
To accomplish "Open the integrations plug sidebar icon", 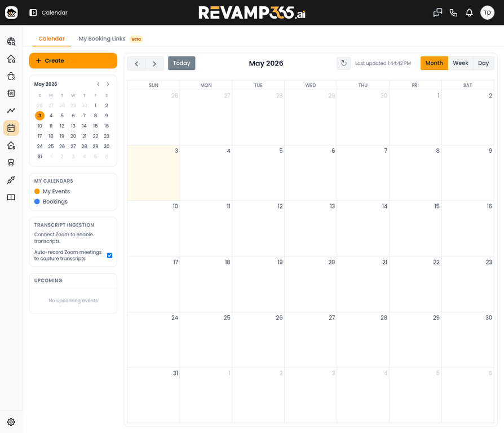I will 11,180.
